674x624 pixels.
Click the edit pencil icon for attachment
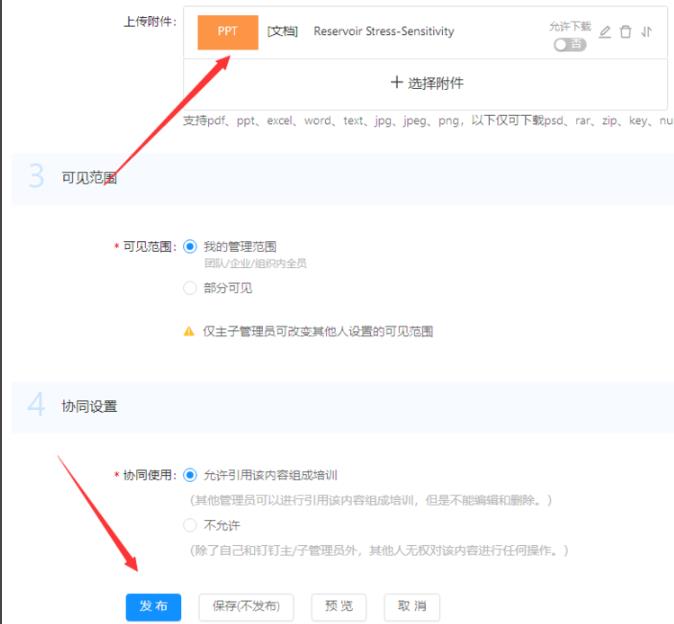(605, 32)
